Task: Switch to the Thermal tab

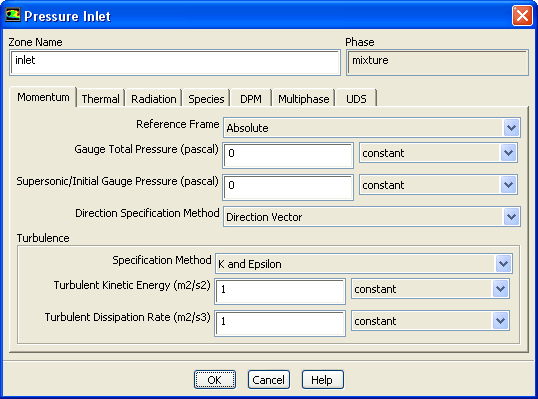Action: tap(101, 99)
